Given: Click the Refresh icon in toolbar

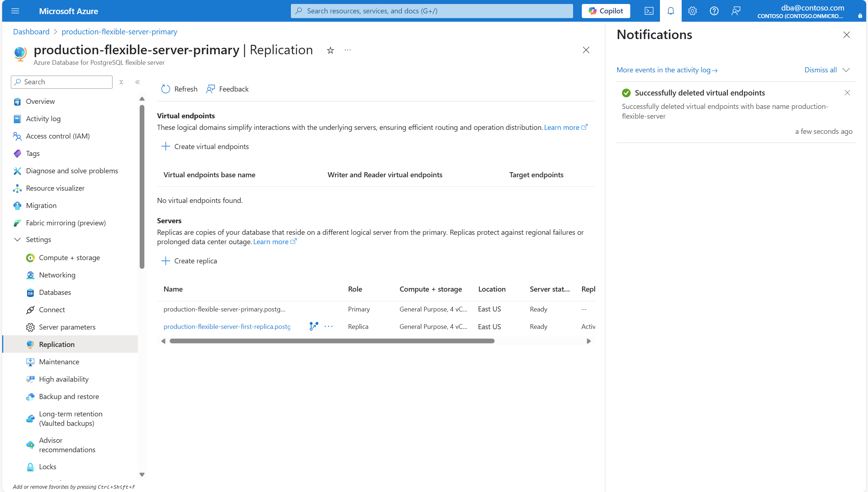Looking at the screenshot, I should coord(166,89).
